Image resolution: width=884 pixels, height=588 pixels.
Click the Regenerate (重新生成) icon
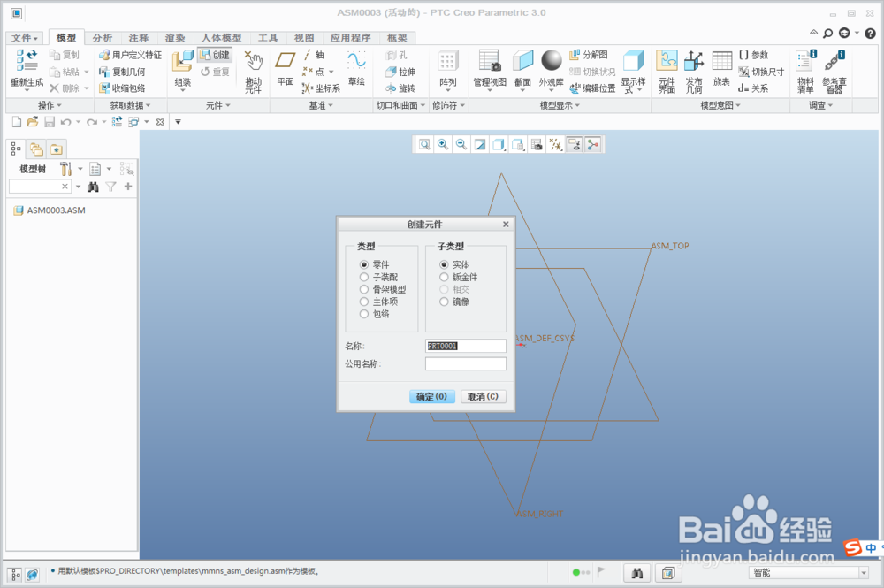pos(27,60)
